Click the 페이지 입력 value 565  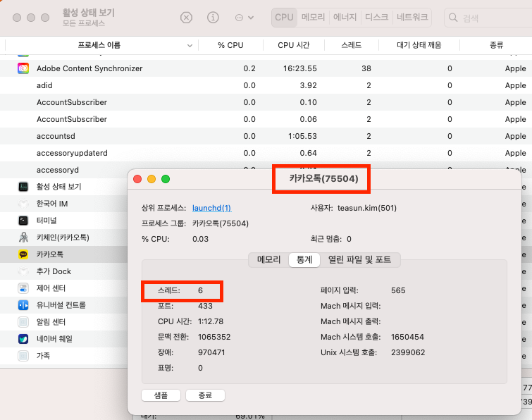point(398,290)
